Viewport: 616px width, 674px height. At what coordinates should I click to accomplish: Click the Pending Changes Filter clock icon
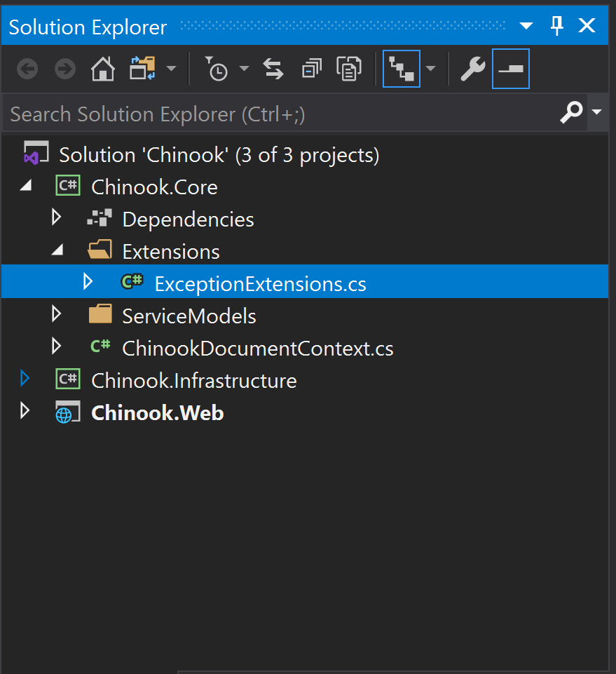click(x=217, y=69)
